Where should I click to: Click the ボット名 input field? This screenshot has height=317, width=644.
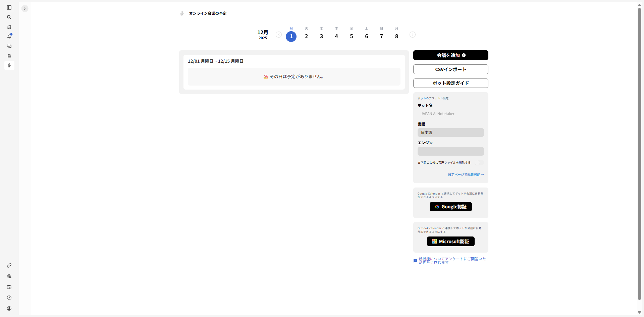pos(450,114)
